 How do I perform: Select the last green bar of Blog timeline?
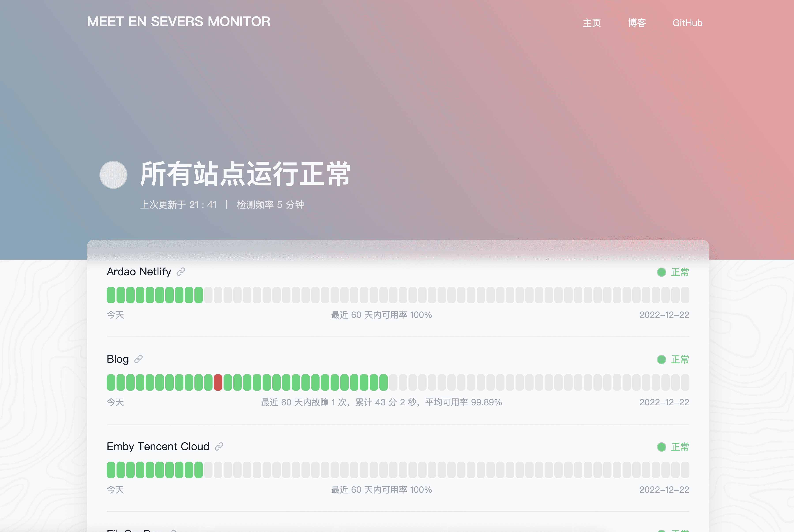384,382
